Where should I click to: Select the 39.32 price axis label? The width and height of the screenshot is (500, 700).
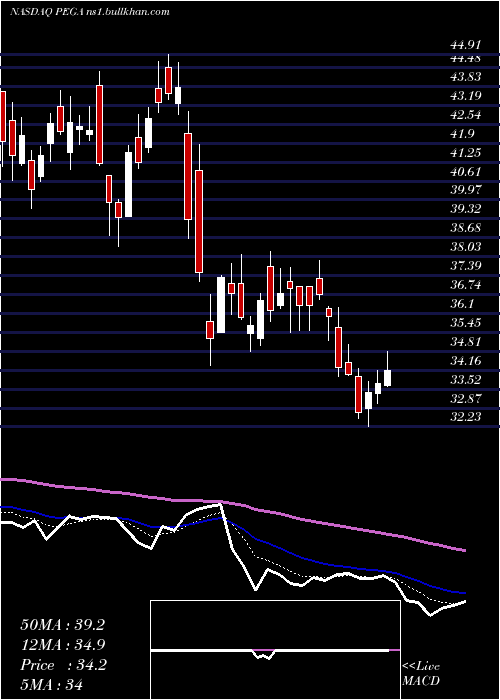465,208
